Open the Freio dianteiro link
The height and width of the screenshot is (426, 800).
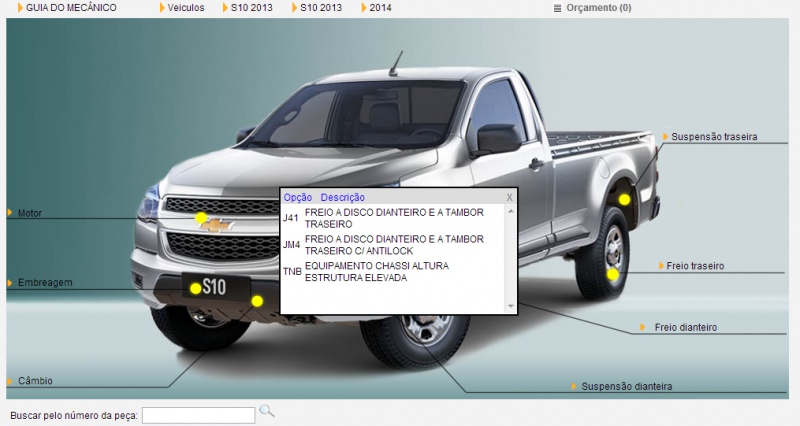point(686,328)
